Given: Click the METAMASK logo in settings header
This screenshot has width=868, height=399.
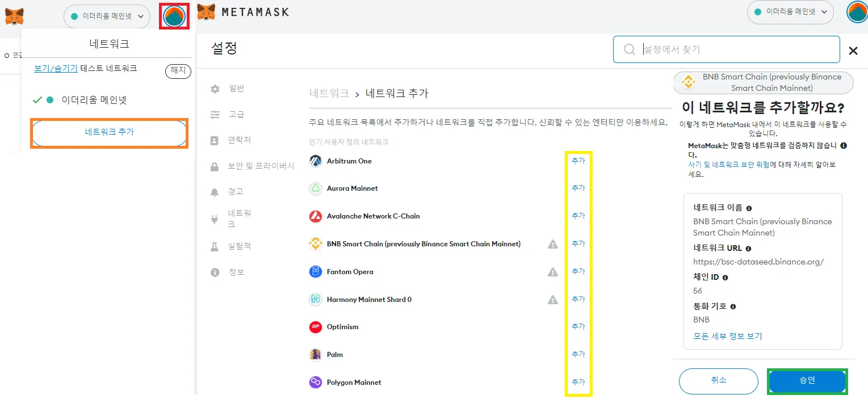Looking at the screenshot, I should coord(244,12).
